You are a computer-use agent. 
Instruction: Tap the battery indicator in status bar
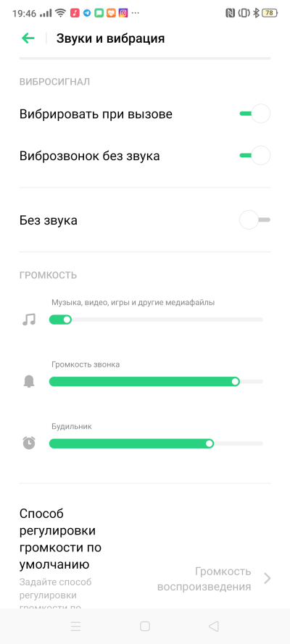pyautogui.click(x=270, y=13)
